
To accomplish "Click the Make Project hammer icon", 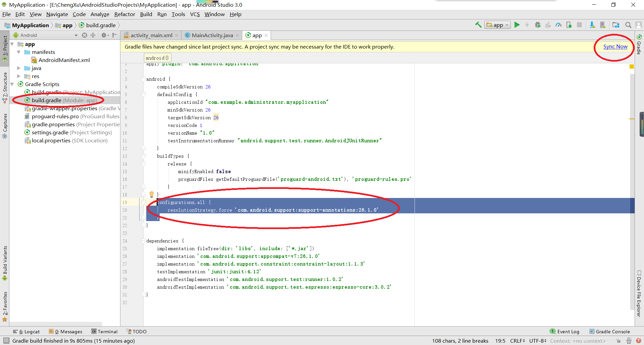I will point(478,25).
